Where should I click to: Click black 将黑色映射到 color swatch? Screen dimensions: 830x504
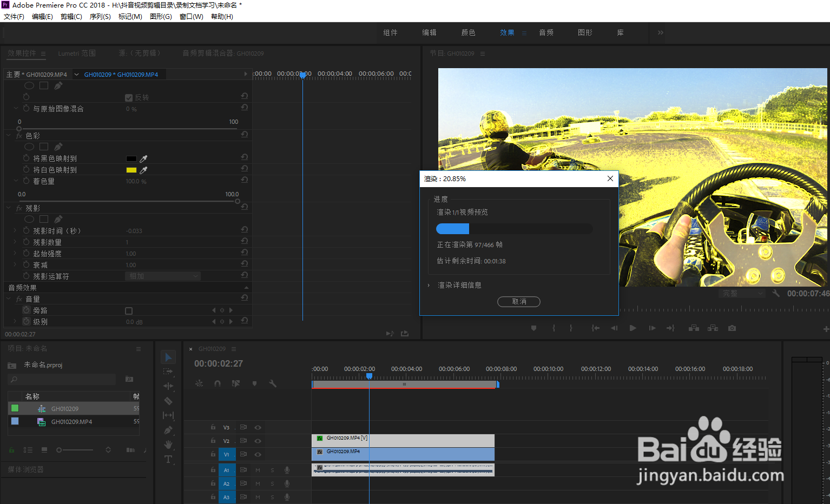131,158
